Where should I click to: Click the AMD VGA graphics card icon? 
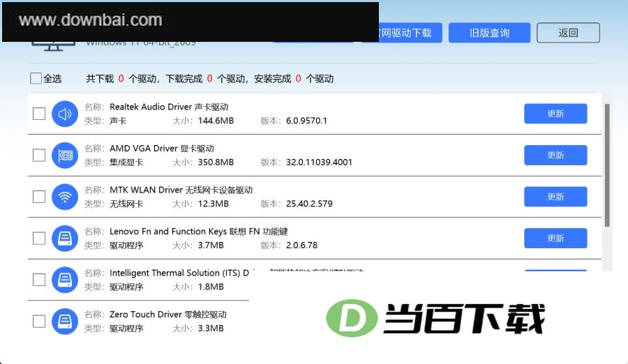pyautogui.click(x=65, y=156)
